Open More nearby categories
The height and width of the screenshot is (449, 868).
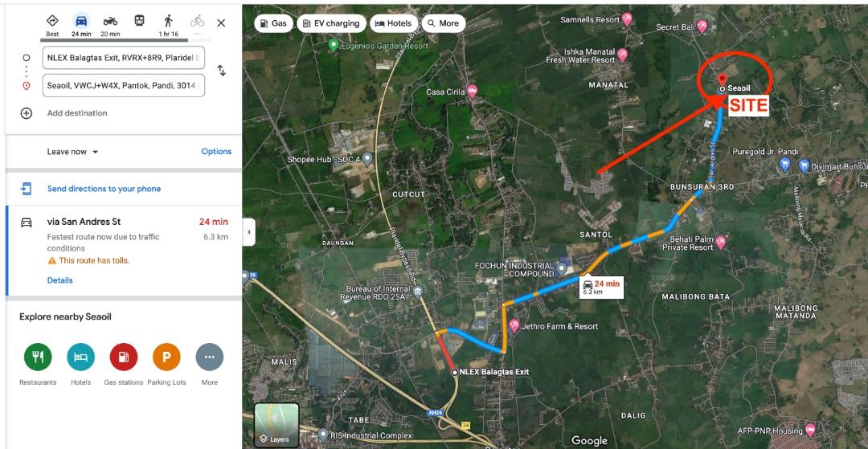209,357
